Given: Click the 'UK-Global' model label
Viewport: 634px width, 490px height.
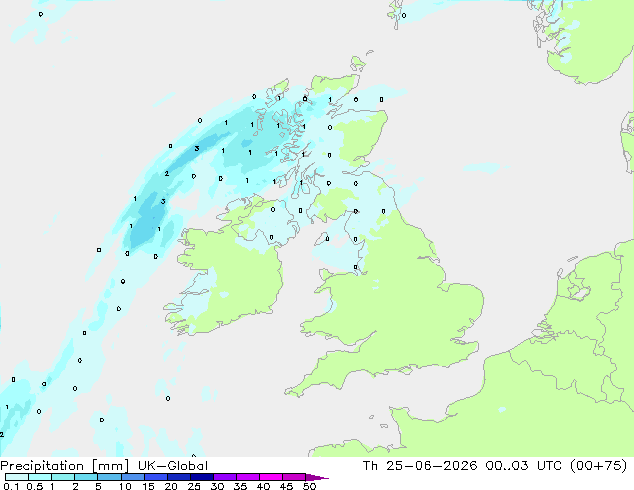Looking at the screenshot, I should click(173, 466).
